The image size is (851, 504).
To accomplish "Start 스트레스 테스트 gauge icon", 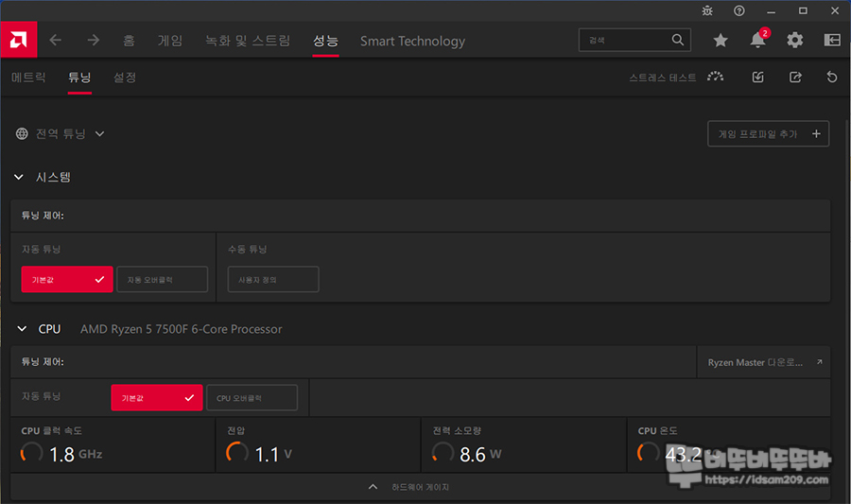I will pos(716,77).
